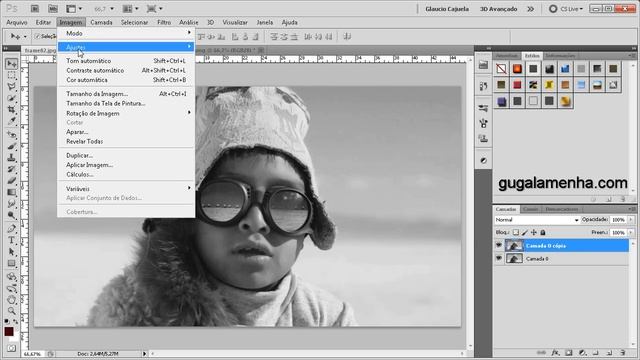This screenshot has width=640, height=360.
Task: Toggle the auto-select checkbox in options bar
Action: [x=38, y=37]
